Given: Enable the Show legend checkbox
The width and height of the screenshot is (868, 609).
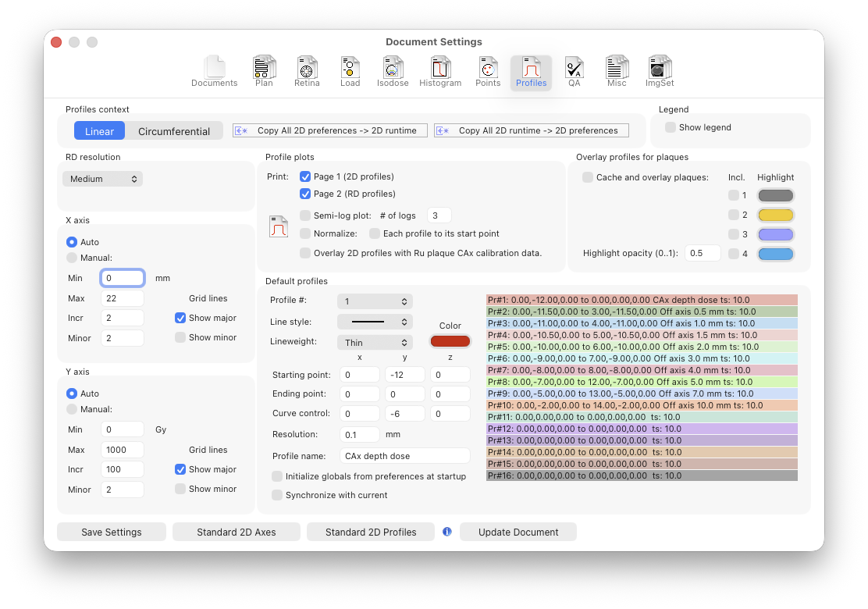Looking at the screenshot, I should pos(671,127).
